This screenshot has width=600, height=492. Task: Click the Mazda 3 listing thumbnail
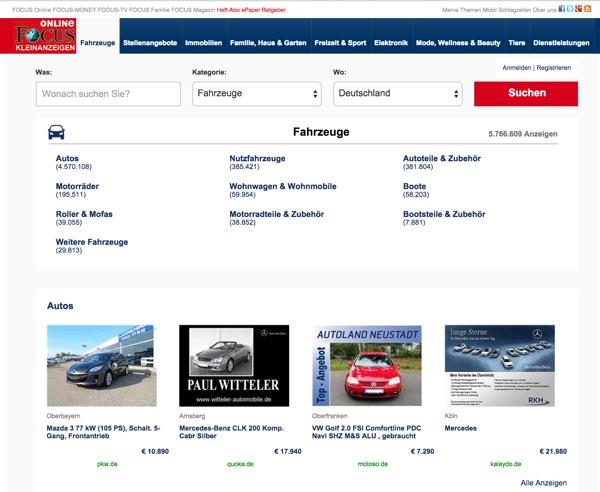pyautogui.click(x=101, y=365)
